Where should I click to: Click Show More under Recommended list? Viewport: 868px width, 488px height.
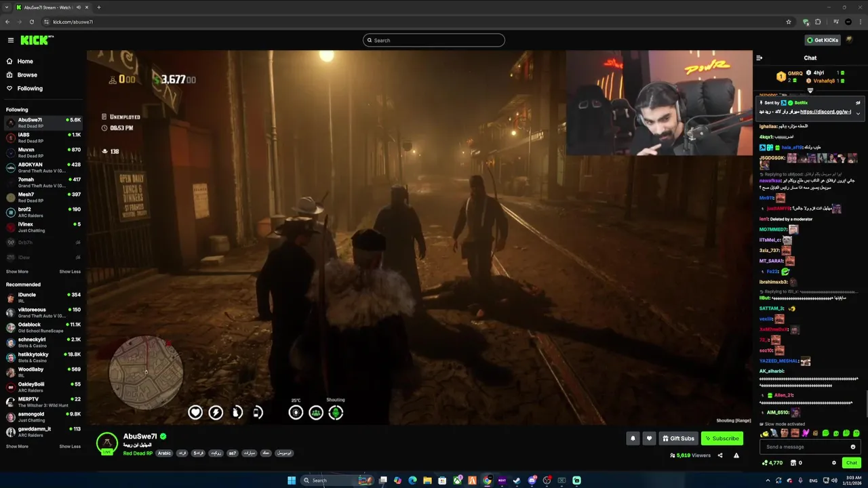(x=17, y=447)
